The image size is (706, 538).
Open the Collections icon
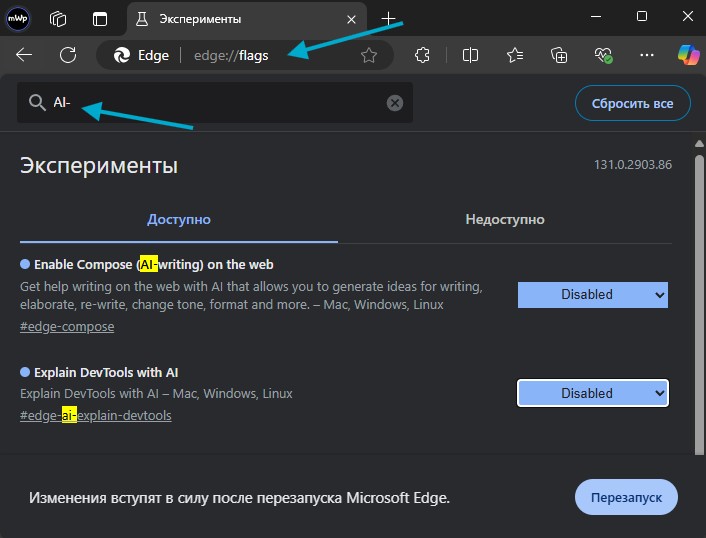560,56
